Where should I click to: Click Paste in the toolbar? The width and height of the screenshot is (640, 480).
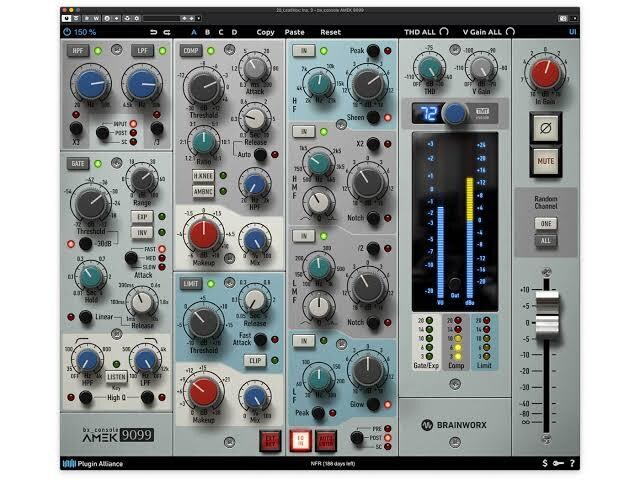(295, 32)
